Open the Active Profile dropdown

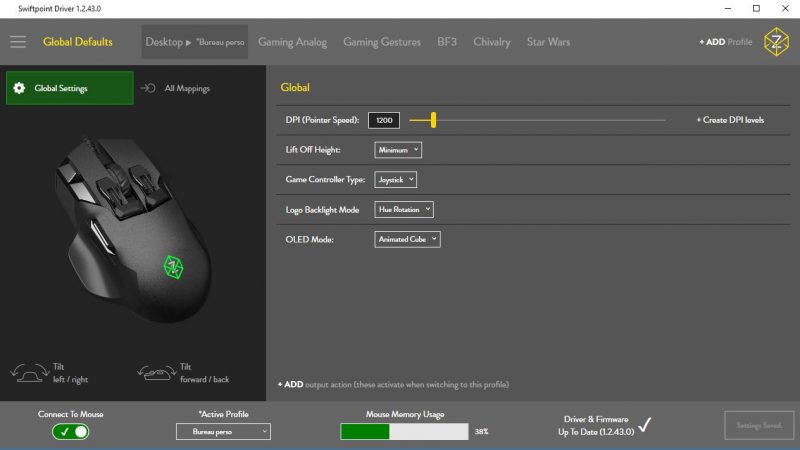click(x=223, y=432)
